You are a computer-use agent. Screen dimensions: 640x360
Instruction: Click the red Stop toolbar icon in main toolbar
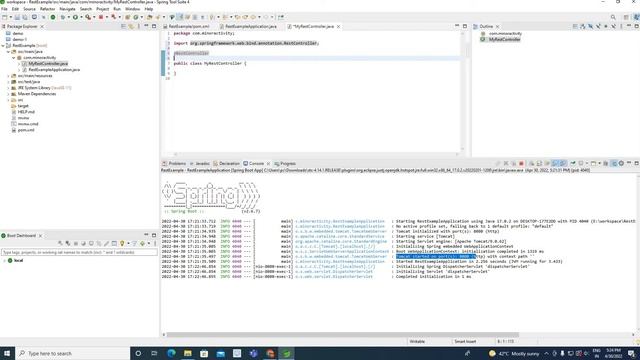coord(100,17)
